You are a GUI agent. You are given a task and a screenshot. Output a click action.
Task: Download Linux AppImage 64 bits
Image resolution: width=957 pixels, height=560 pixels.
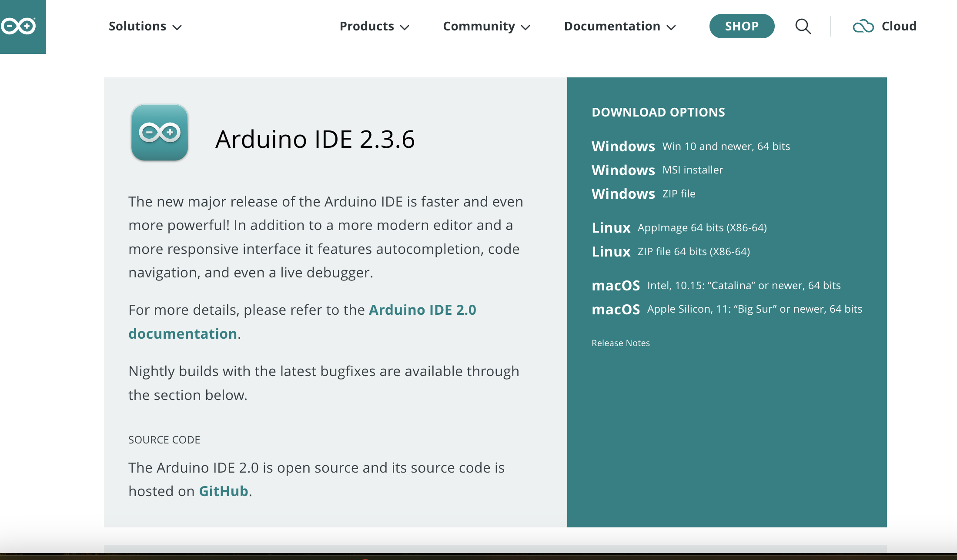tap(679, 227)
